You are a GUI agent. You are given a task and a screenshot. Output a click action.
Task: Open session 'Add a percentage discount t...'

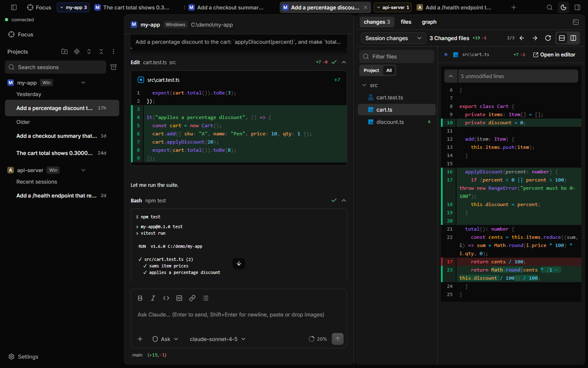[62, 108]
